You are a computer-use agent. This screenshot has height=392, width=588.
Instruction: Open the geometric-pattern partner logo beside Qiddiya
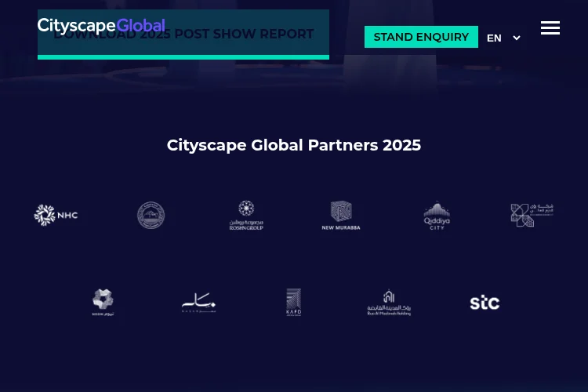tap(532, 215)
